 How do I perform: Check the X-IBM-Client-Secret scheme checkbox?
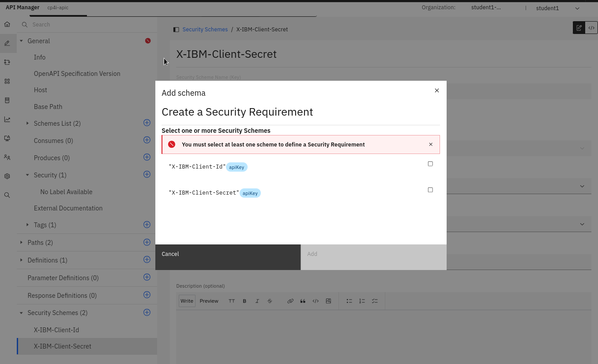(x=430, y=190)
